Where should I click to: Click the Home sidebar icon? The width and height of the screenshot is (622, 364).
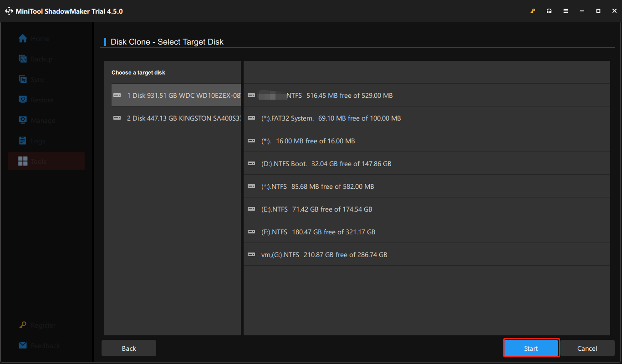click(x=23, y=39)
